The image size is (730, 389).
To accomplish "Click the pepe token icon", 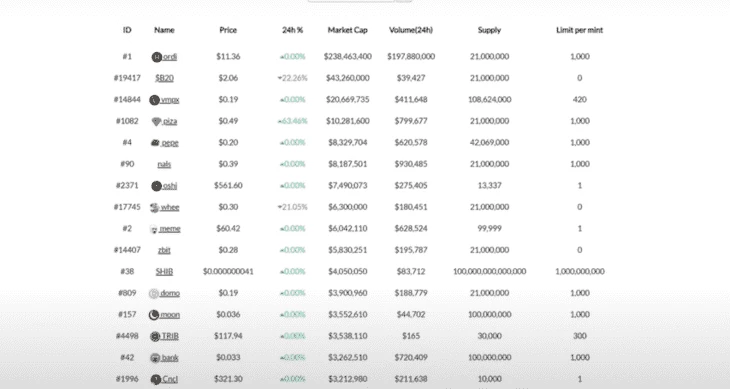I will 155,143.
